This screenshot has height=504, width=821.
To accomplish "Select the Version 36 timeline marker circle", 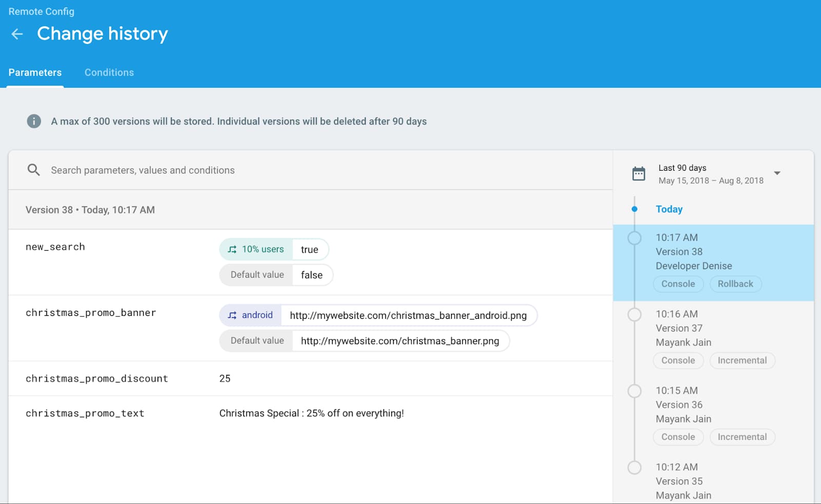I will click(x=635, y=391).
